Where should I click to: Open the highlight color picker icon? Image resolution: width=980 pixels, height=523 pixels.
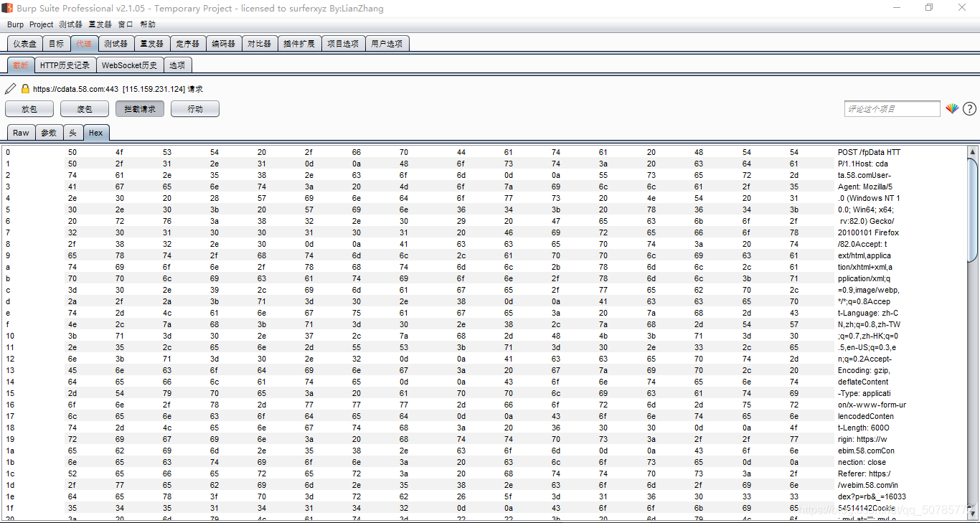point(951,108)
